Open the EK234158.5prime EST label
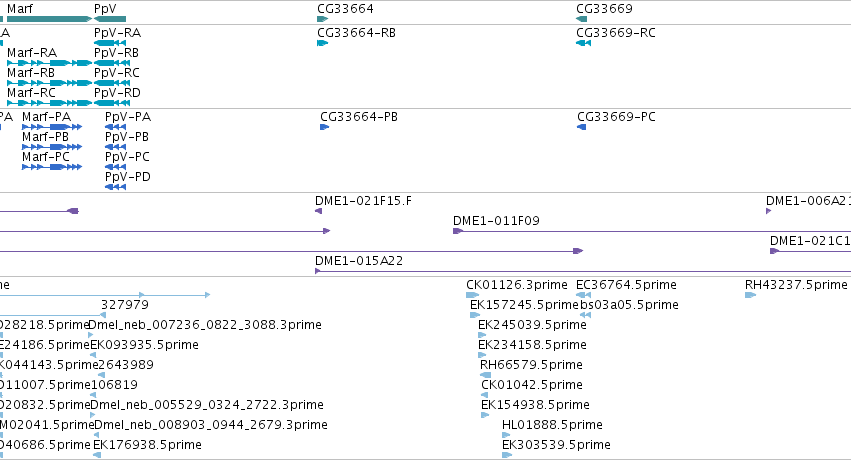Screen dimensions: 851x460 [532, 345]
